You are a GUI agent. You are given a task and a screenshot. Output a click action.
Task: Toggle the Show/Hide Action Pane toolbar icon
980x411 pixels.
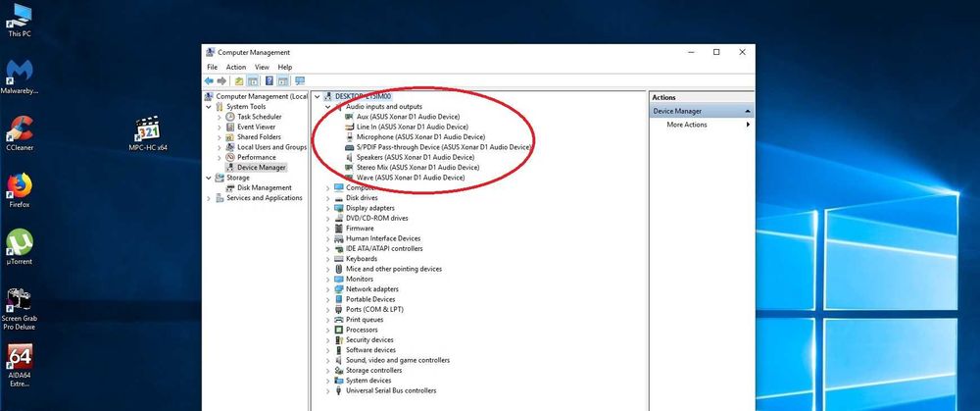tap(282, 80)
